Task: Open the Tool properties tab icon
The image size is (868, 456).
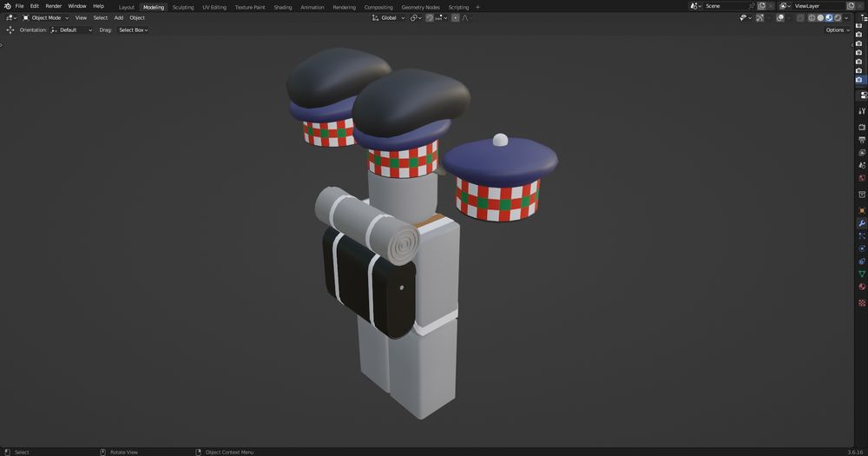Action: pos(862,110)
